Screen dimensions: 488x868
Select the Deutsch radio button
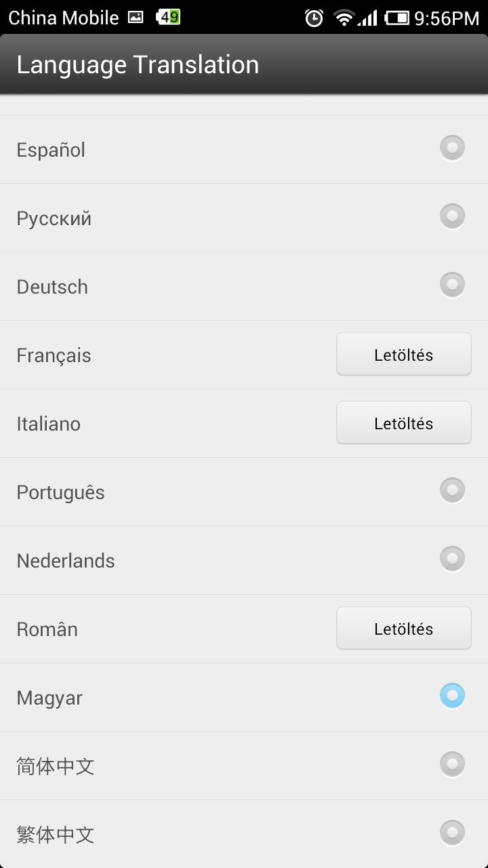click(452, 285)
